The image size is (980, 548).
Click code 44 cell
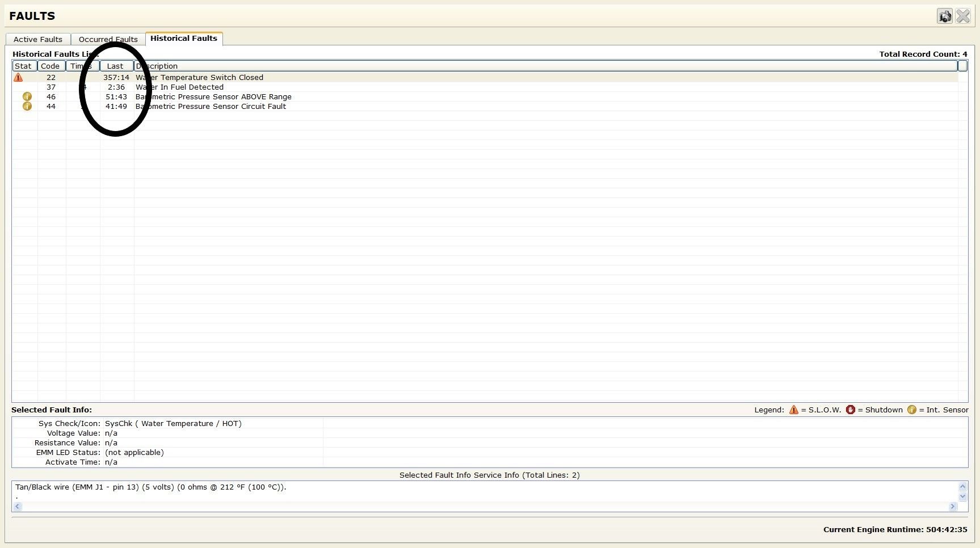point(51,106)
